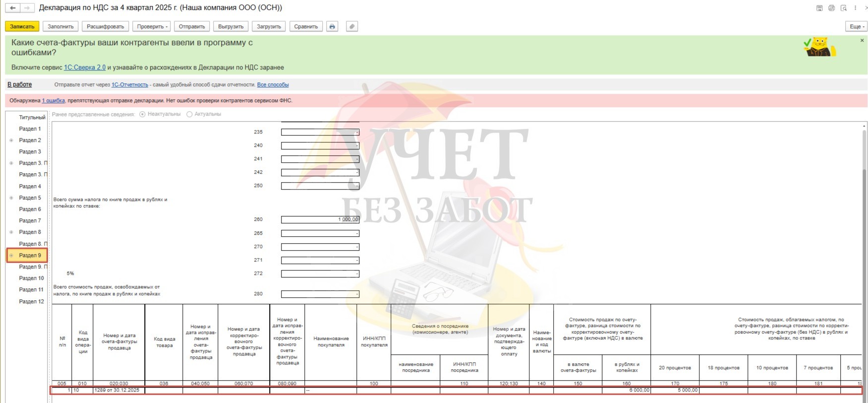Screen dimensions: 868x403
Task: Dismiss the green 1С:Сверка banner
Action: 862,40
